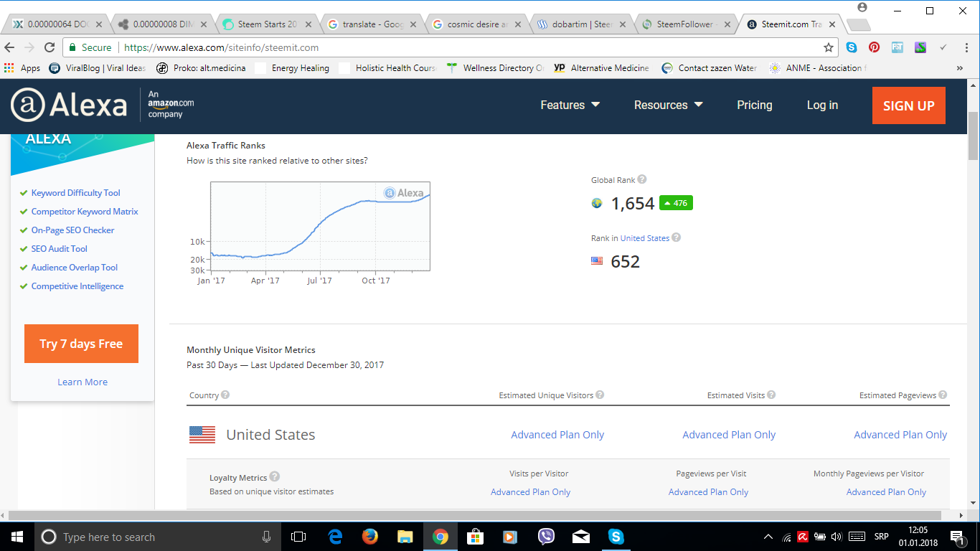Click the vertical page scrollbar thumb
The height and width of the screenshot is (551, 980).
pos(973,136)
